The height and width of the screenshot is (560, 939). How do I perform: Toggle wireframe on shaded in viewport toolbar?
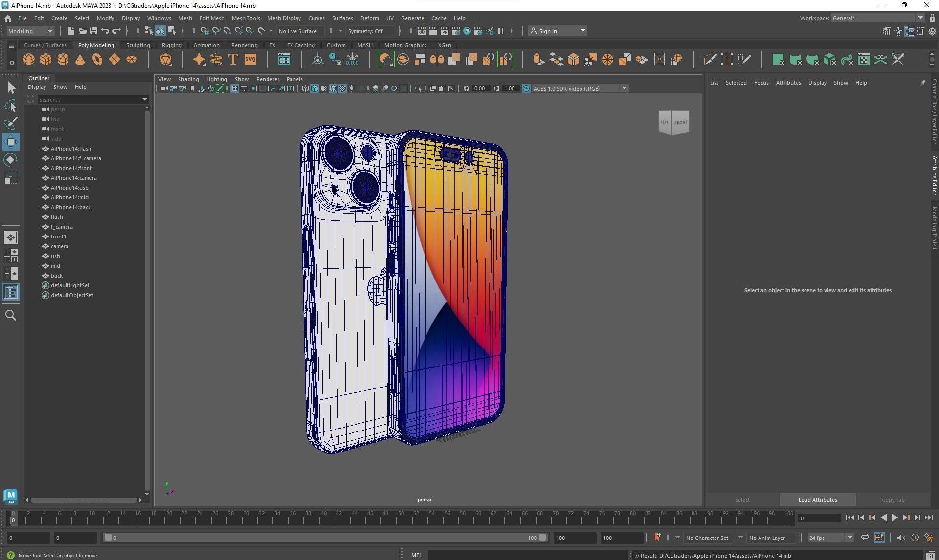(x=333, y=88)
